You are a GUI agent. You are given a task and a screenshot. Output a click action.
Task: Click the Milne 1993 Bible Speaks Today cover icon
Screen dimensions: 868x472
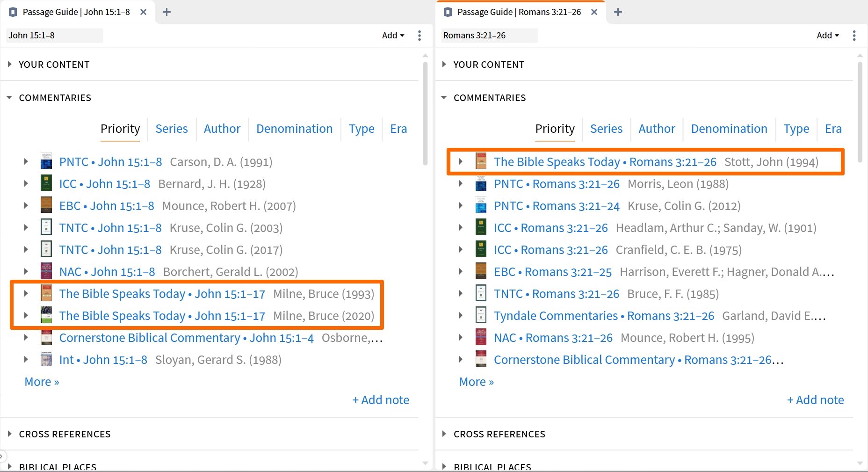(x=46, y=294)
